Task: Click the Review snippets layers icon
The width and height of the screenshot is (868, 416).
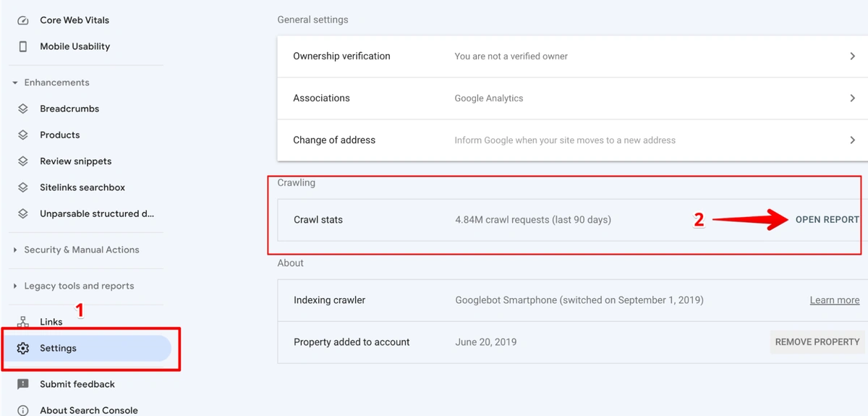Action: [23, 161]
